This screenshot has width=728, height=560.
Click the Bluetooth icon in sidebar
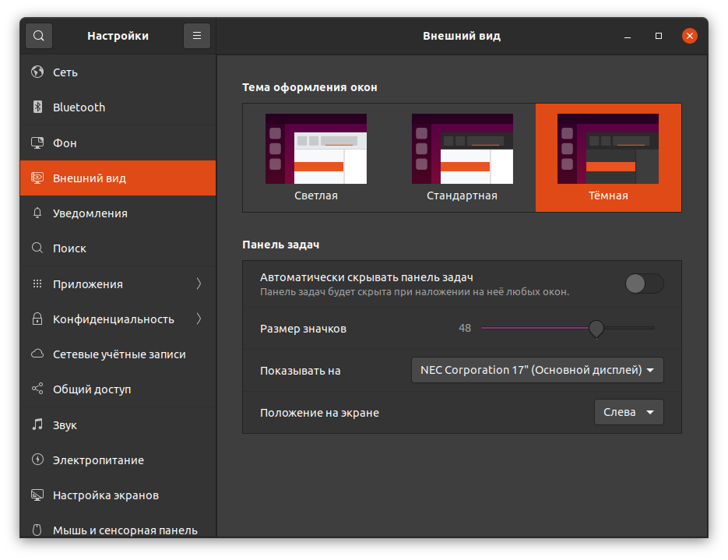point(37,107)
